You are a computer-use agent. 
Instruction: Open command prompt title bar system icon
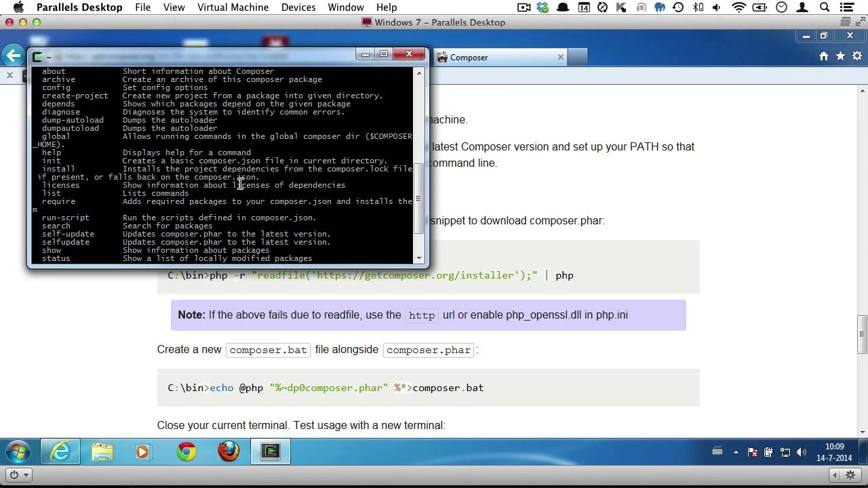[37, 56]
